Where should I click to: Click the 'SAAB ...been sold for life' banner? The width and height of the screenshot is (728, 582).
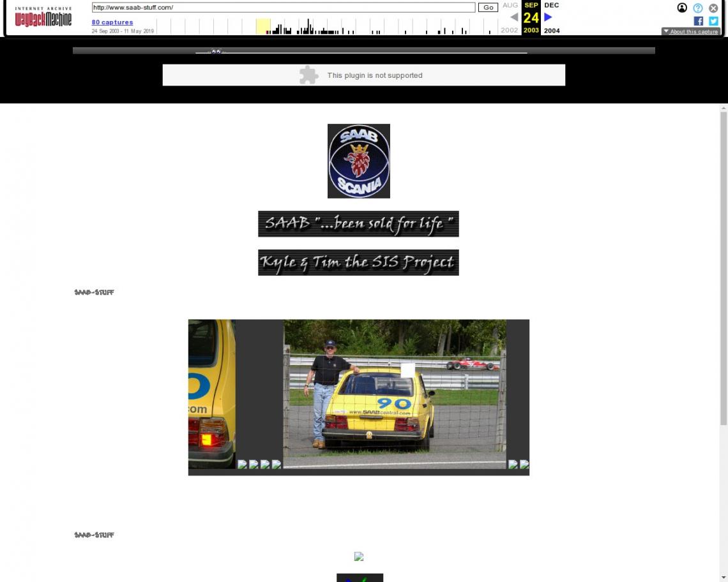pyautogui.click(x=358, y=224)
